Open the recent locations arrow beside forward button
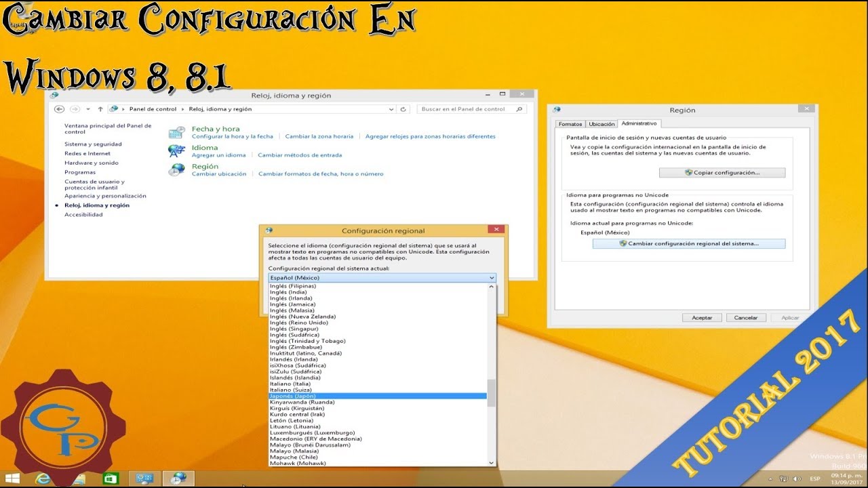The width and height of the screenshot is (868, 488). point(87,109)
